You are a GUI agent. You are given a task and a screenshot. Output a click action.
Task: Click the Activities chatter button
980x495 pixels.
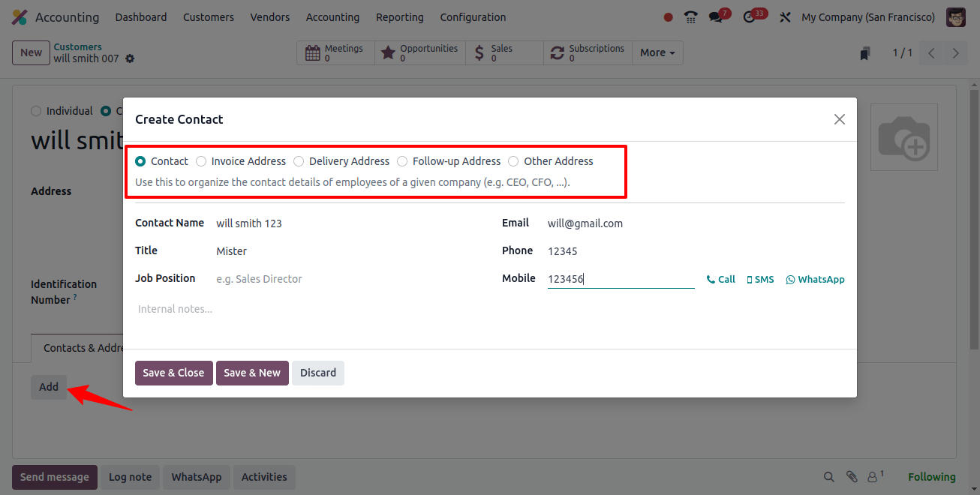[x=264, y=477]
